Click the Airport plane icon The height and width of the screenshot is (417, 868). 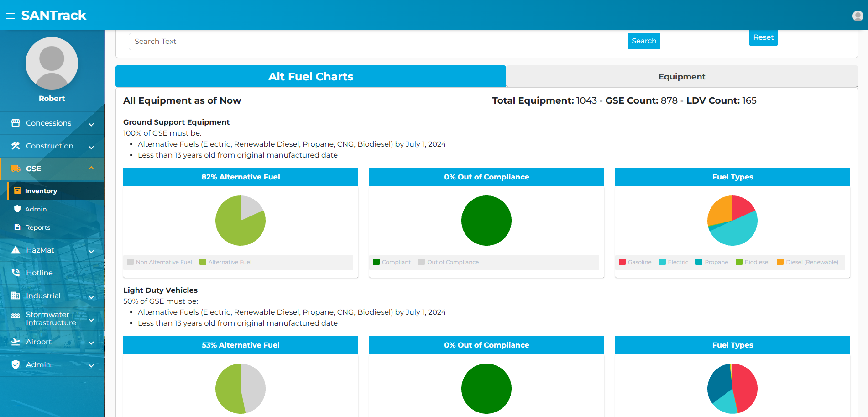coord(16,342)
